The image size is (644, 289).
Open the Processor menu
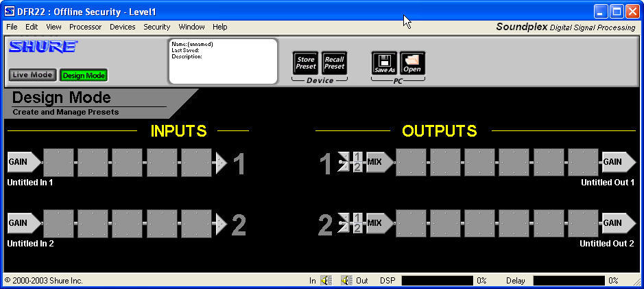(86, 27)
